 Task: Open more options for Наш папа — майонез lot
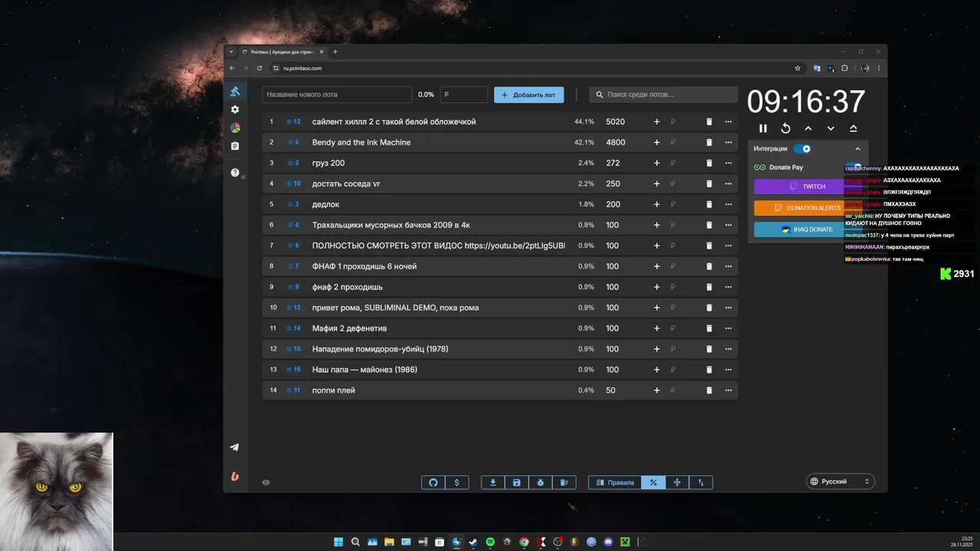coord(728,370)
